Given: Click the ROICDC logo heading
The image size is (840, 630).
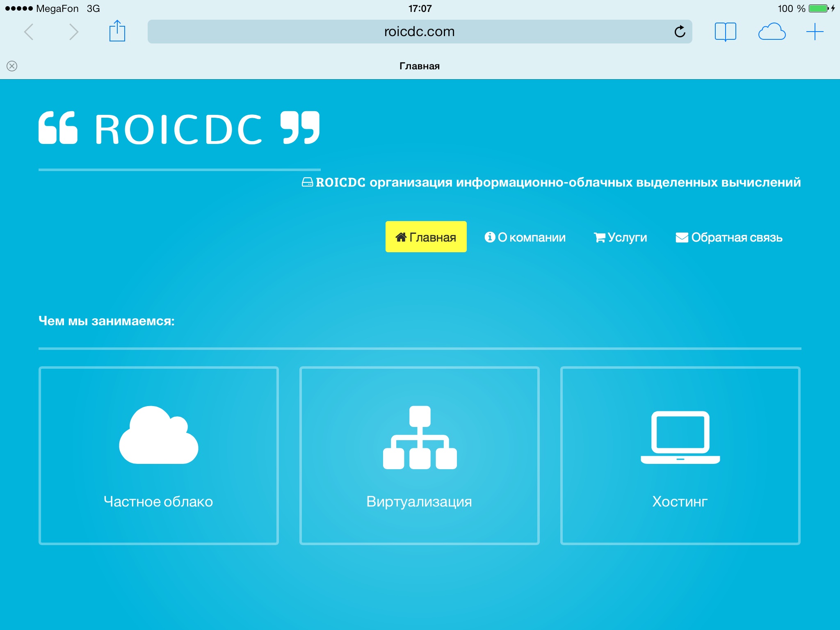Looking at the screenshot, I should [179, 128].
